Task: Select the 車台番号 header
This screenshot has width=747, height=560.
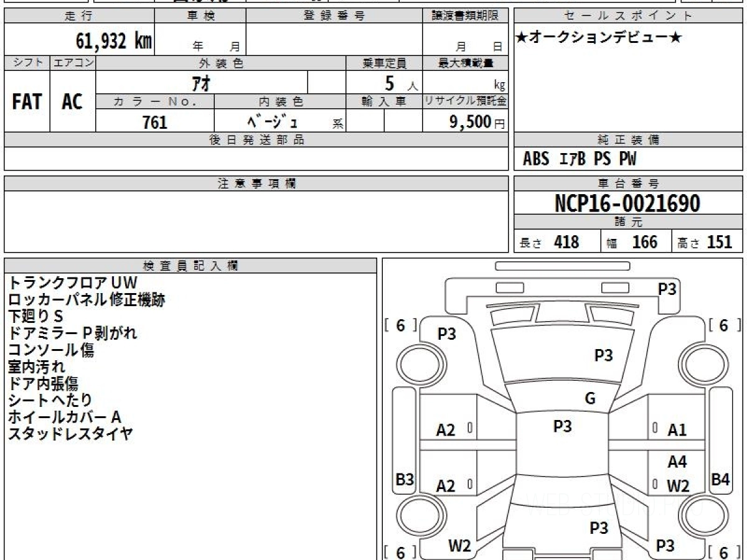Action: click(x=629, y=184)
